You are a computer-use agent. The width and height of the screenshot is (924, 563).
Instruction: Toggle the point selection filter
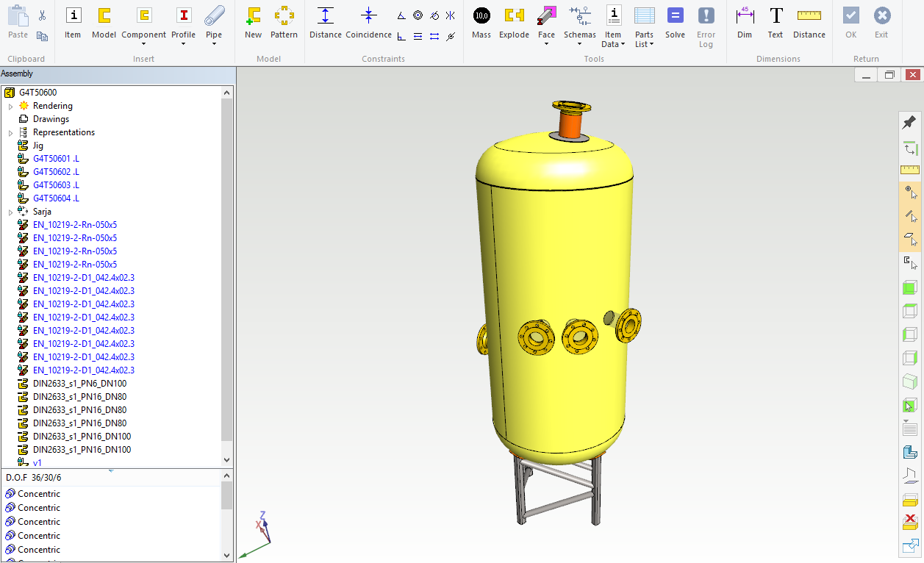pyautogui.click(x=910, y=193)
